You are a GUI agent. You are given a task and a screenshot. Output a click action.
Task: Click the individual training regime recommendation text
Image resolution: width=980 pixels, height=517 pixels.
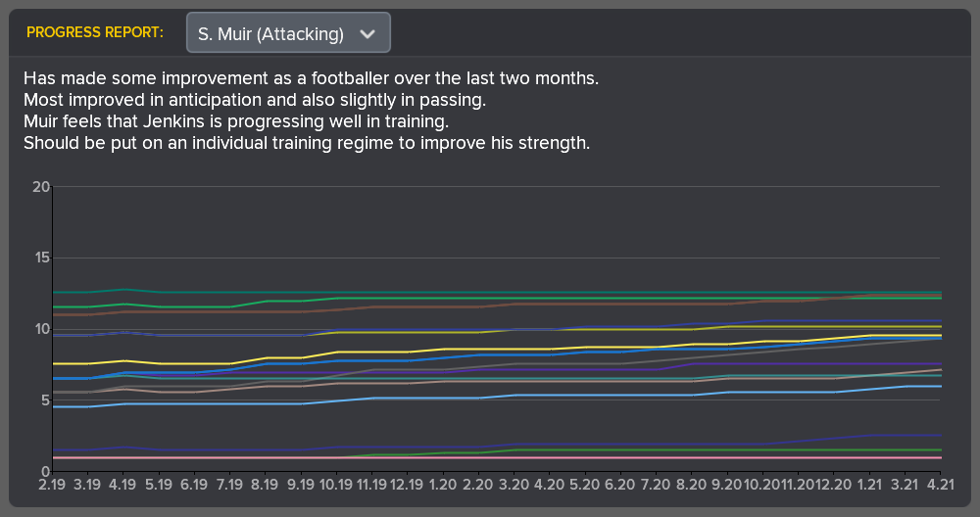(x=306, y=143)
